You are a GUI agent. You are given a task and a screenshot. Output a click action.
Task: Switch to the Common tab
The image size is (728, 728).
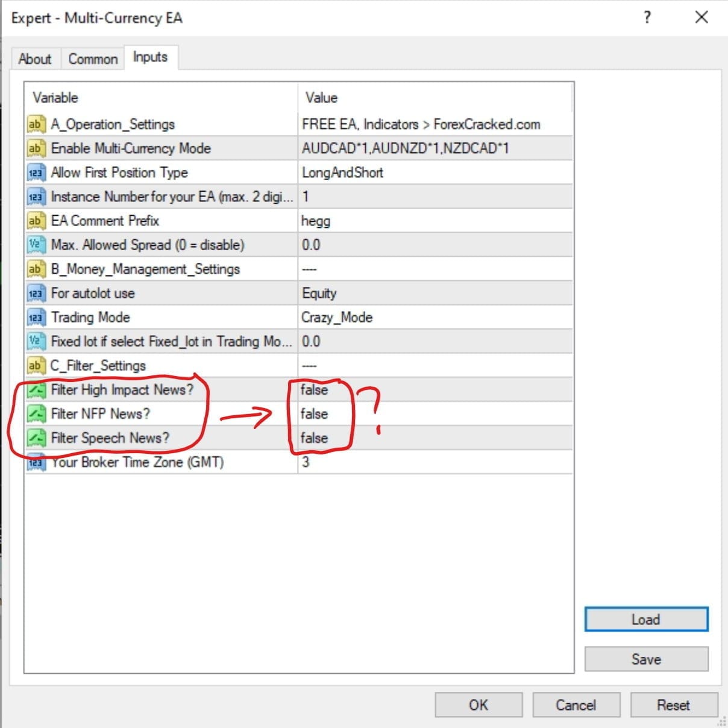[x=93, y=59]
